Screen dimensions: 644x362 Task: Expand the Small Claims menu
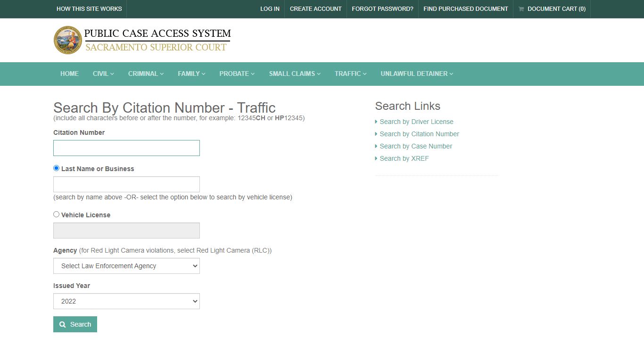tap(295, 74)
